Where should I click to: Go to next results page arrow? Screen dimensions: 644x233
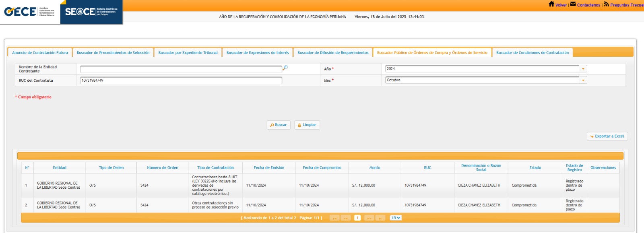369,218
